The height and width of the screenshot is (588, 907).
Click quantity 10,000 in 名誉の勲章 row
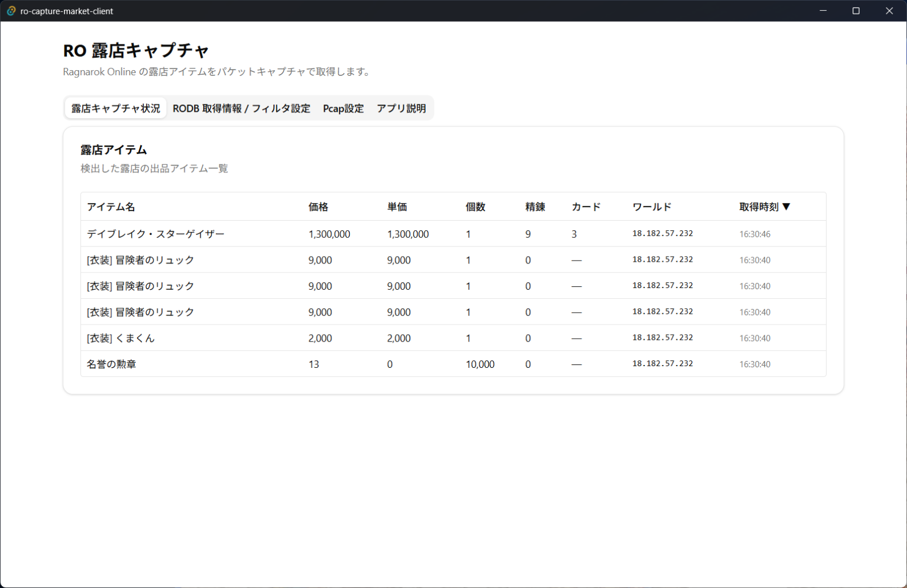click(x=480, y=364)
